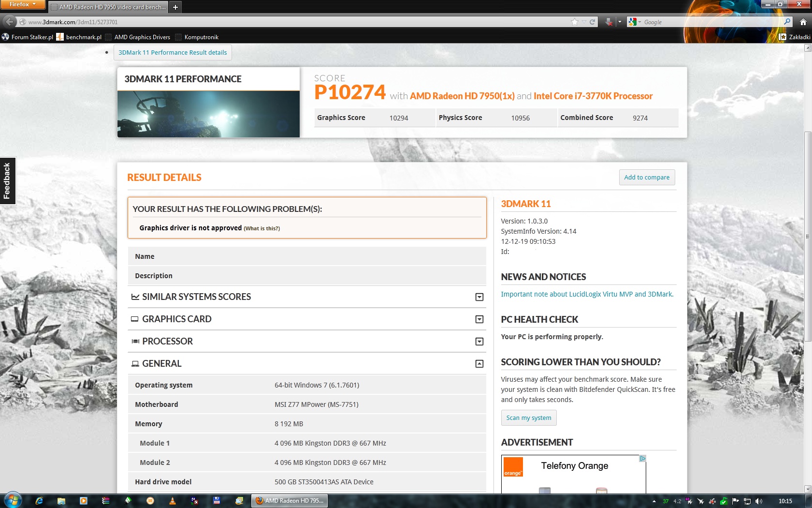Open Windows Explorer from the taskbar

tap(61, 501)
